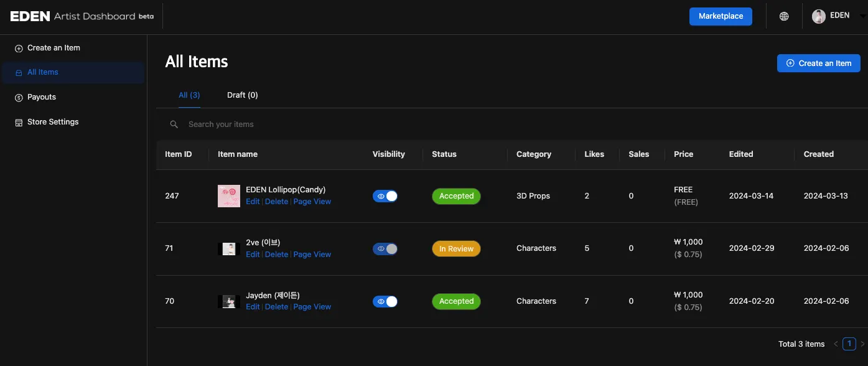Open Payouts via the dollar icon
The image size is (868, 366).
click(19, 98)
